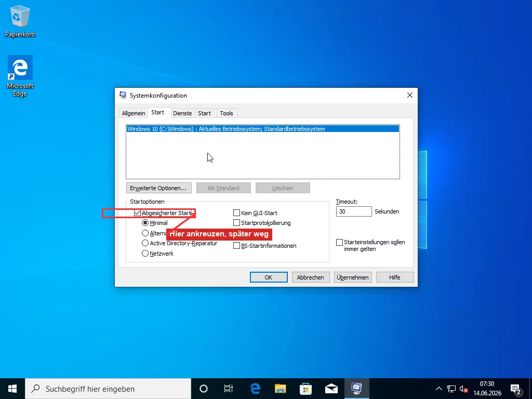Select the Microsoft Edge desktop shortcut

[20, 76]
